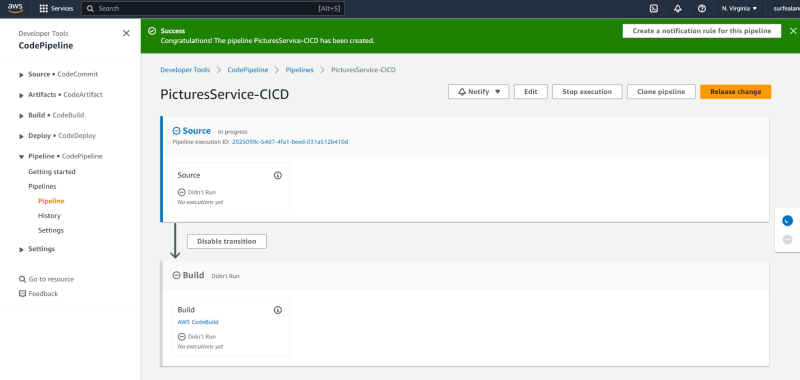
Task: Click the Clone pipeline button
Action: pos(661,92)
